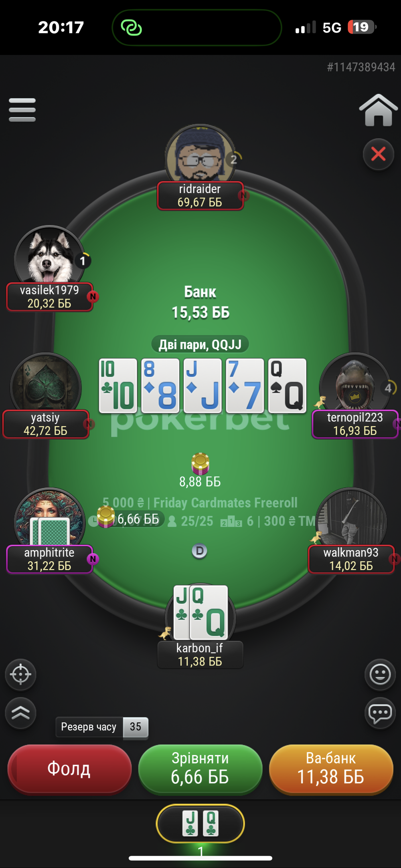Tap the red X leave button
Image resolution: width=401 pixels, height=868 pixels.
(x=378, y=154)
